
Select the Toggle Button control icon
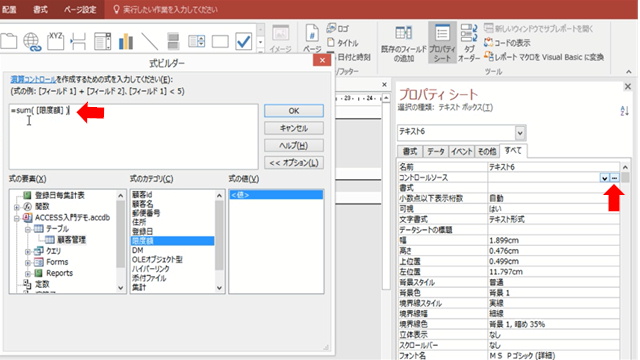pyautogui.click(x=173, y=42)
